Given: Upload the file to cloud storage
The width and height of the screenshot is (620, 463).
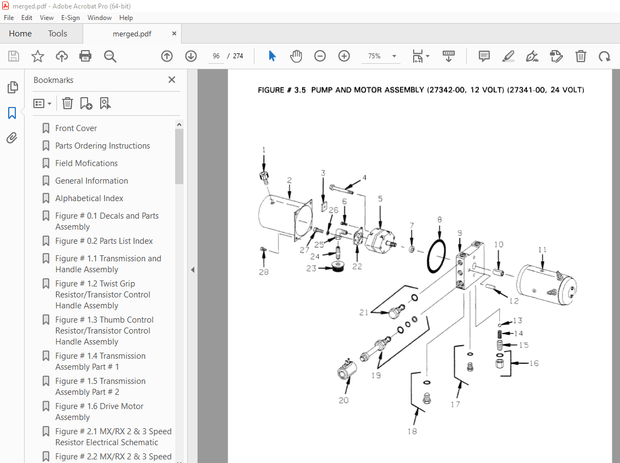Looking at the screenshot, I should (62, 56).
